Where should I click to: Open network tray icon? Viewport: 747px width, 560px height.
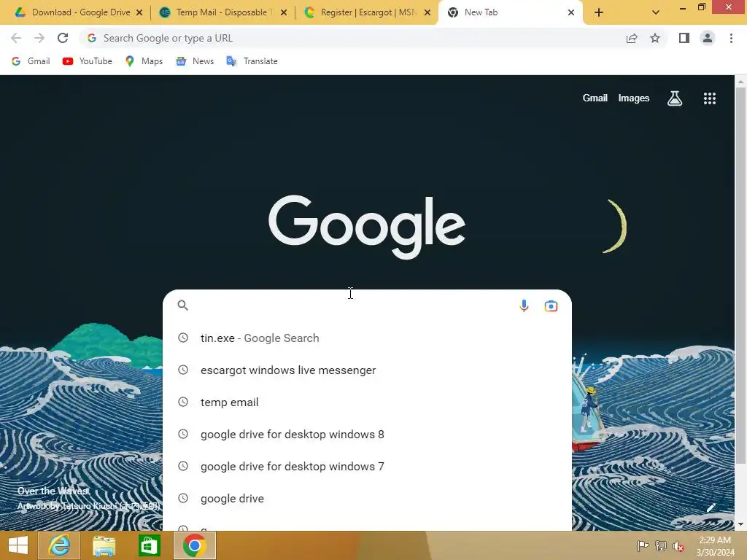(661, 546)
